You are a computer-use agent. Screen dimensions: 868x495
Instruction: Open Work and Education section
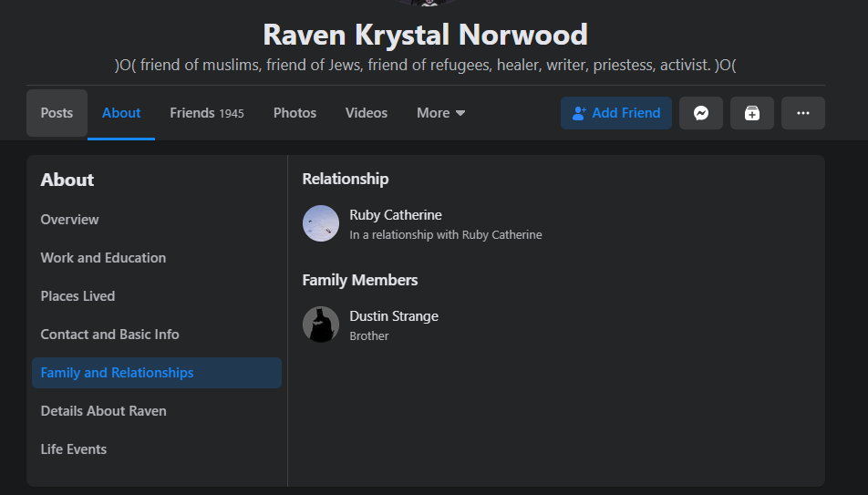(103, 258)
